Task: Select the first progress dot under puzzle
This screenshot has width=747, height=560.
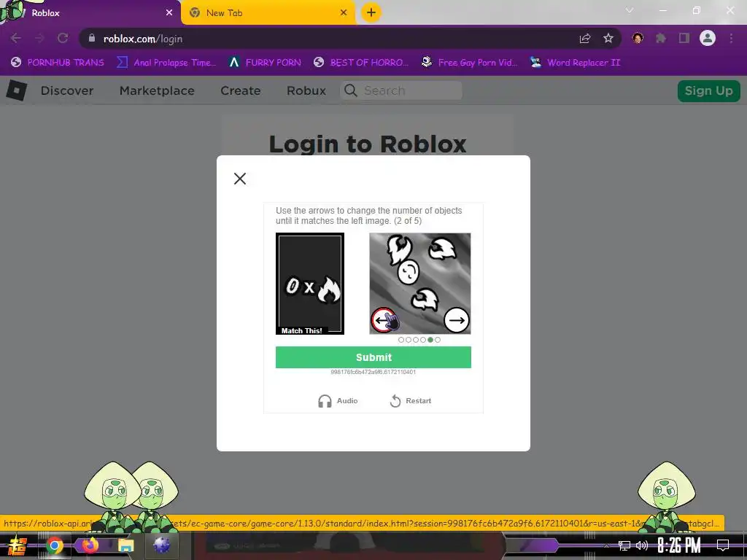Action: [x=401, y=340]
